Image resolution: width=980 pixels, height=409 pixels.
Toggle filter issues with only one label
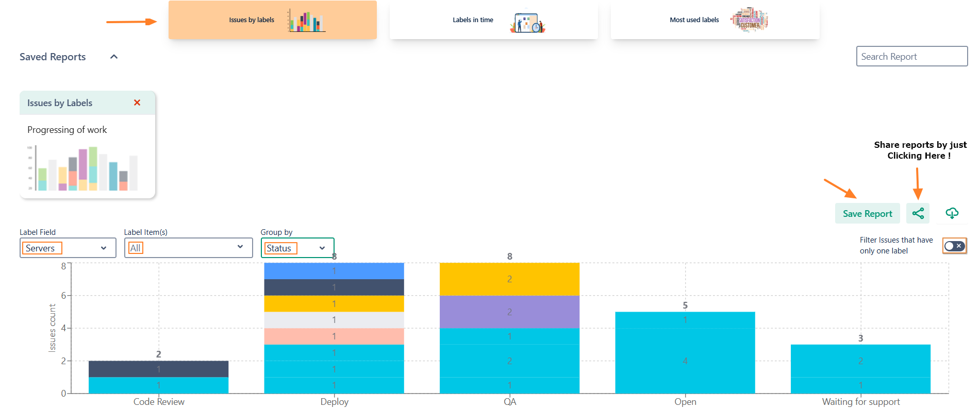(x=954, y=246)
